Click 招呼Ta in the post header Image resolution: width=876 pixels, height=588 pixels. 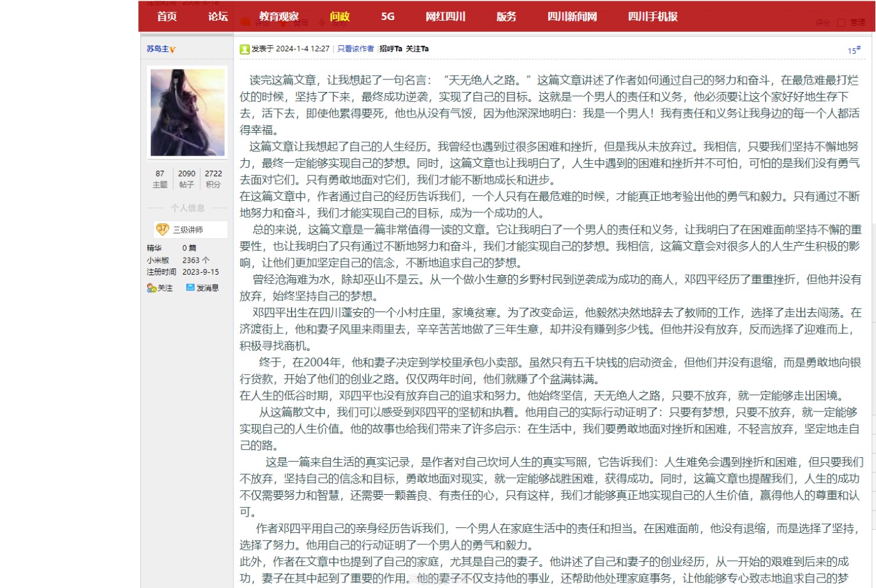tap(390, 49)
